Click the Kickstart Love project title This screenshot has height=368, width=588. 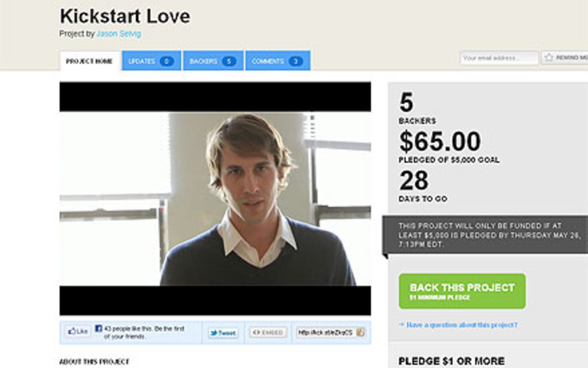click(x=125, y=16)
